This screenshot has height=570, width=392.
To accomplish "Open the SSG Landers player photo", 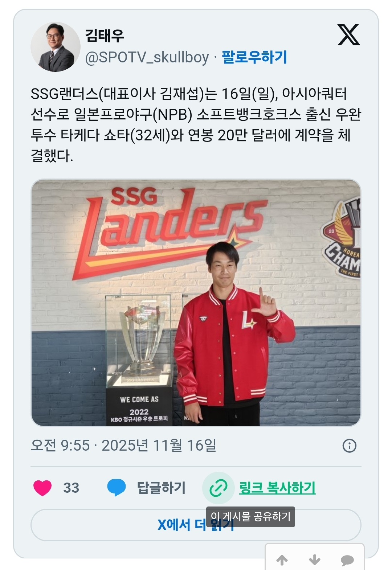I will (x=196, y=303).
